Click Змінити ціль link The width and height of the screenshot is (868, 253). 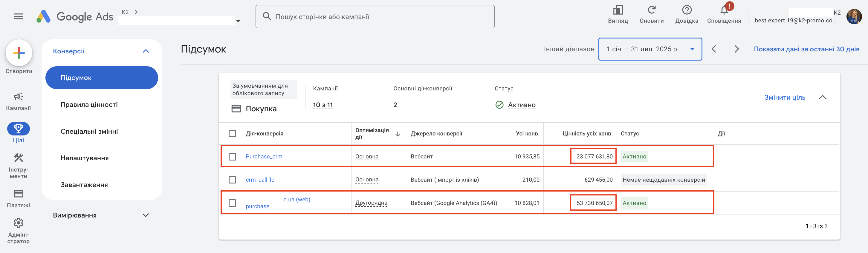pyautogui.click(x=785, y=98)
